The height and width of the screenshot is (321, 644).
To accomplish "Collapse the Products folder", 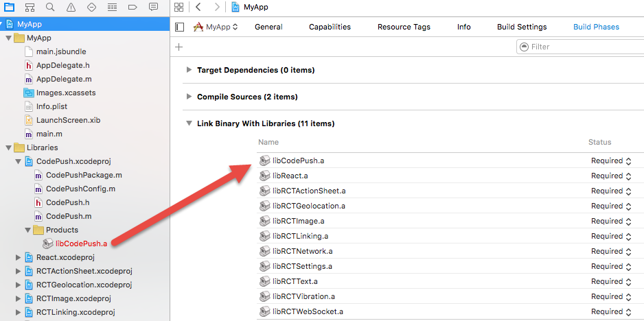I will click(x=28, y=230).
